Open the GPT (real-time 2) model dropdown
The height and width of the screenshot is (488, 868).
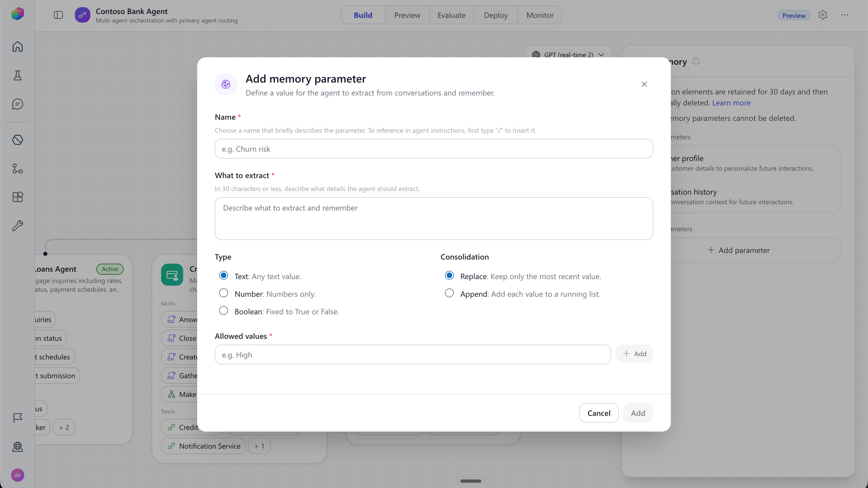(x=568, y=54)
